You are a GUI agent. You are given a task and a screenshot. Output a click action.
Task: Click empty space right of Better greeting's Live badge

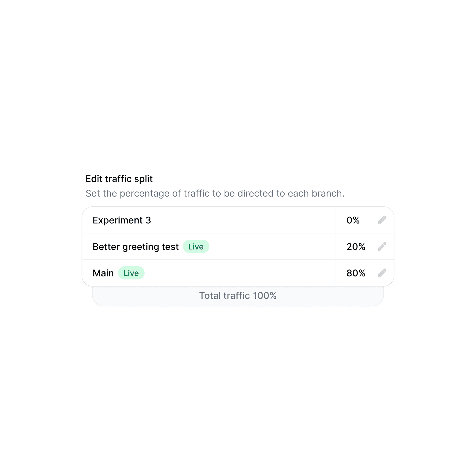(273, 247)
